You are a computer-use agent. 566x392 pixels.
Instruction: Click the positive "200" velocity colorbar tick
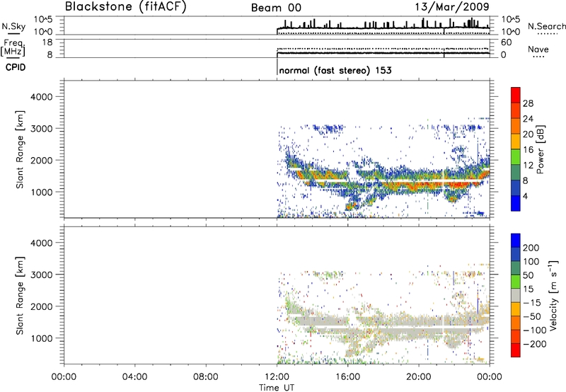(x=531, y=248)
